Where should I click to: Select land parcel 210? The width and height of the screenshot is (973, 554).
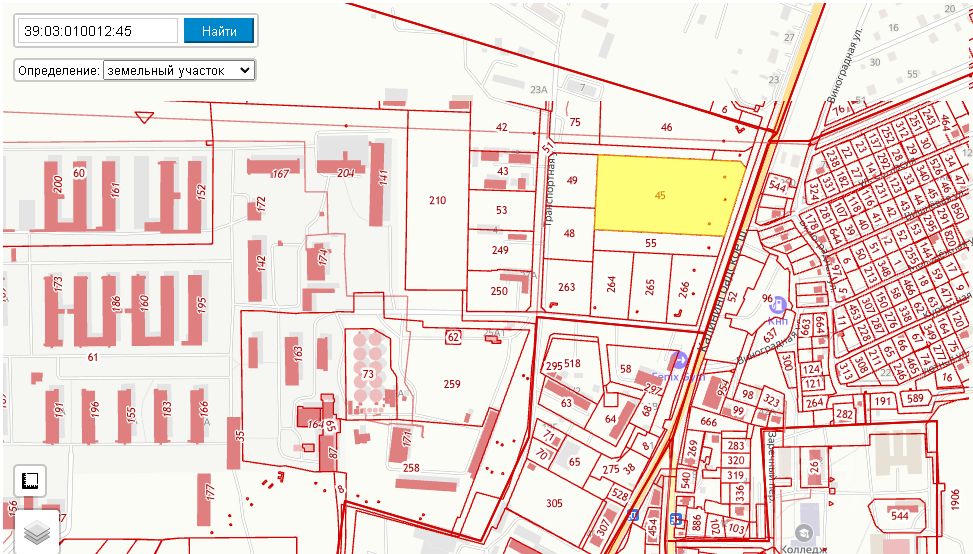pyautogui.click(x=437, y=200)
